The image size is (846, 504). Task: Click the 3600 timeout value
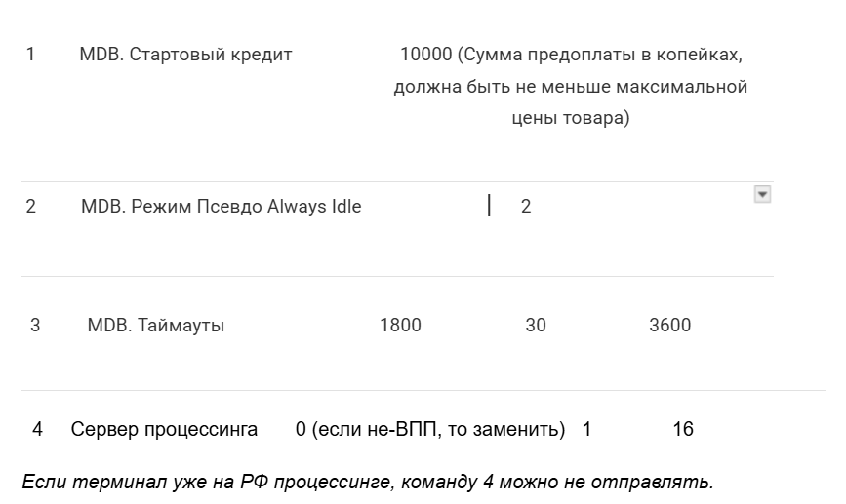pyautogui.click(x=670, y=326)
